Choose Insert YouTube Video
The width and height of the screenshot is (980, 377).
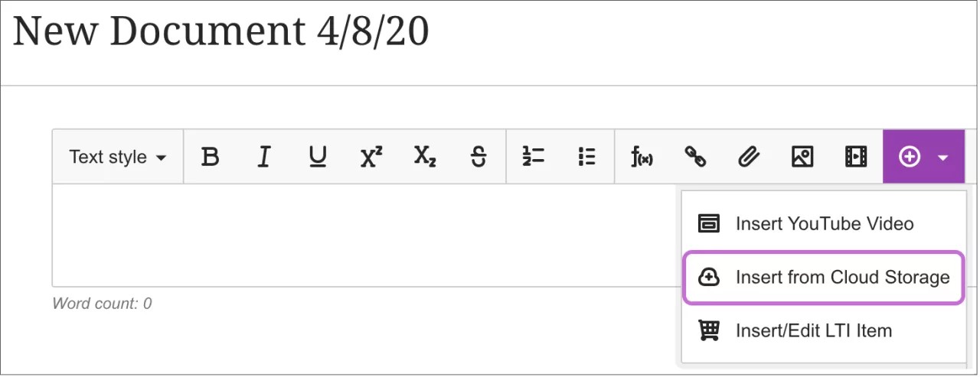click(824, 224)
